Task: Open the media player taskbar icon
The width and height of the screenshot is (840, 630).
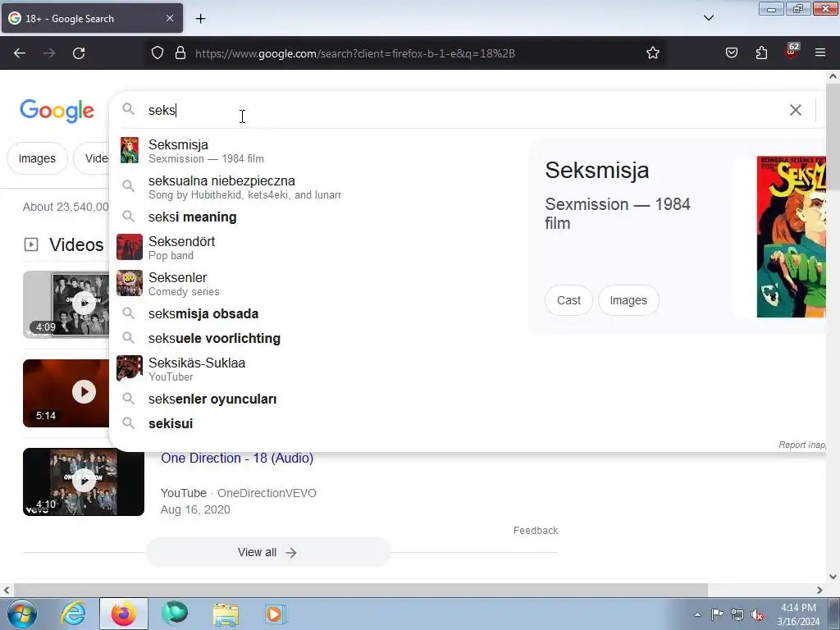Action: [276, 614]
